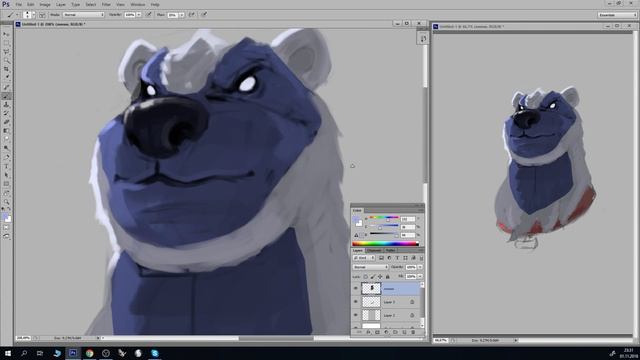Select the Rectangular Marquee tool

6,43
